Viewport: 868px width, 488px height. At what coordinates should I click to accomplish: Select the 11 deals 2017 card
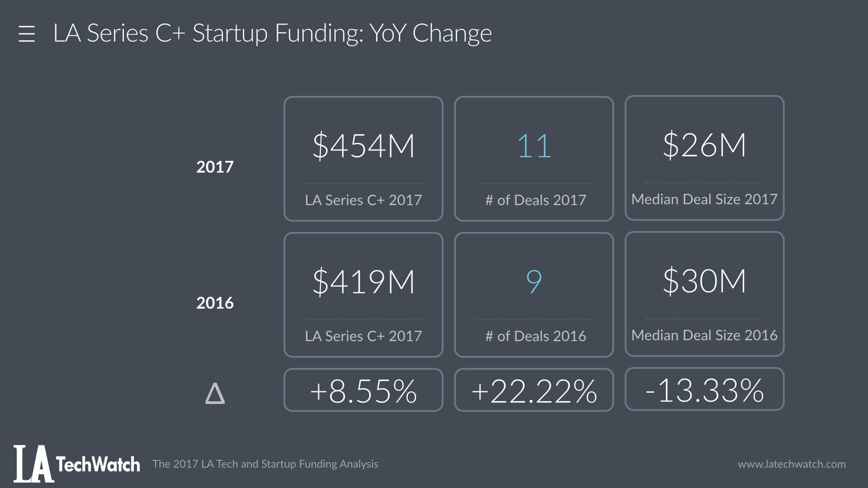(x=534, y=158)
